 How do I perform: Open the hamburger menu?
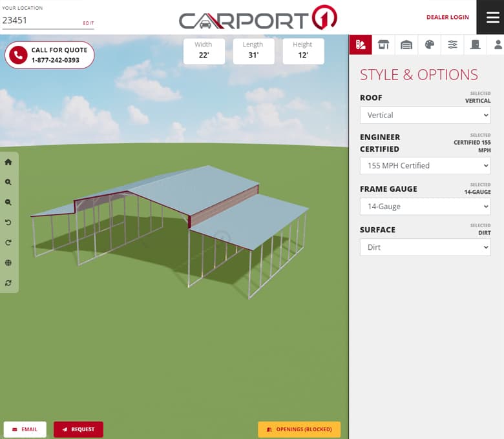[492, 17]
